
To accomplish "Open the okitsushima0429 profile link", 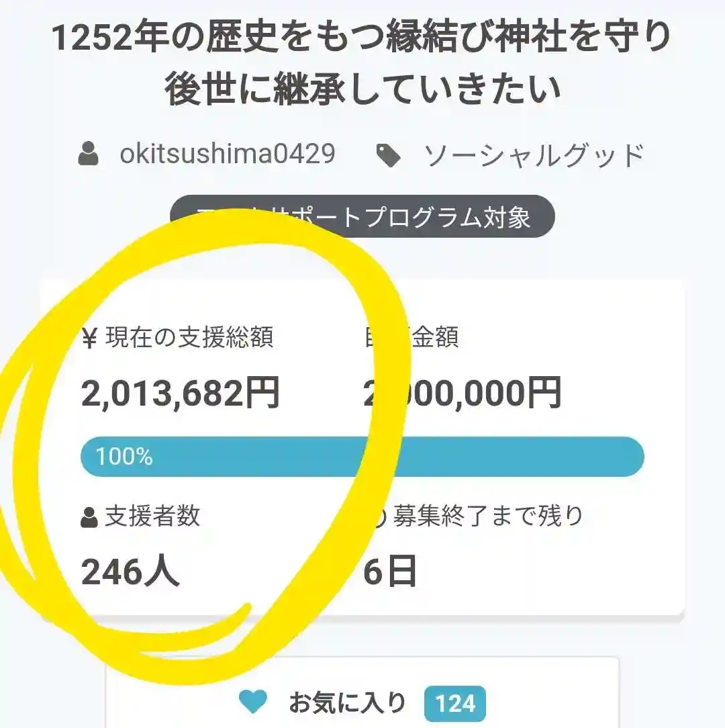I will [x=227, y=154].
